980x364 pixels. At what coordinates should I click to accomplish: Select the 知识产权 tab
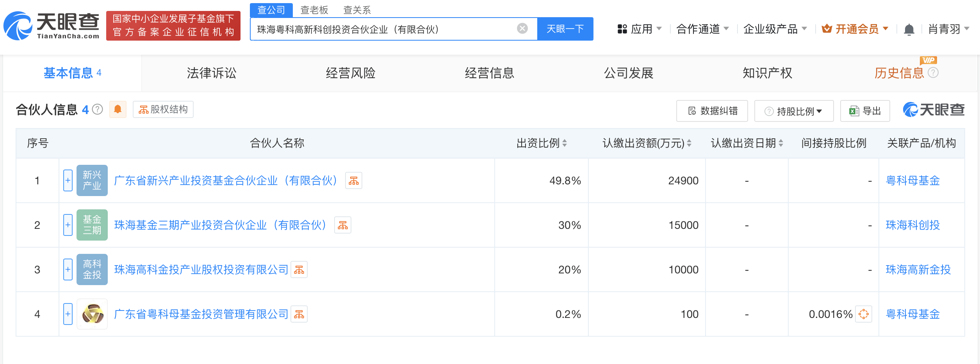pos(768,73)
